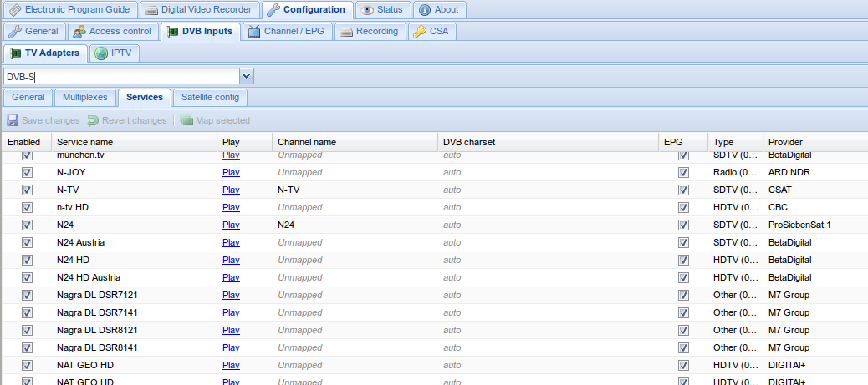868x385 pixels.
Task: Open the Status tab
Action: point(382,9)
